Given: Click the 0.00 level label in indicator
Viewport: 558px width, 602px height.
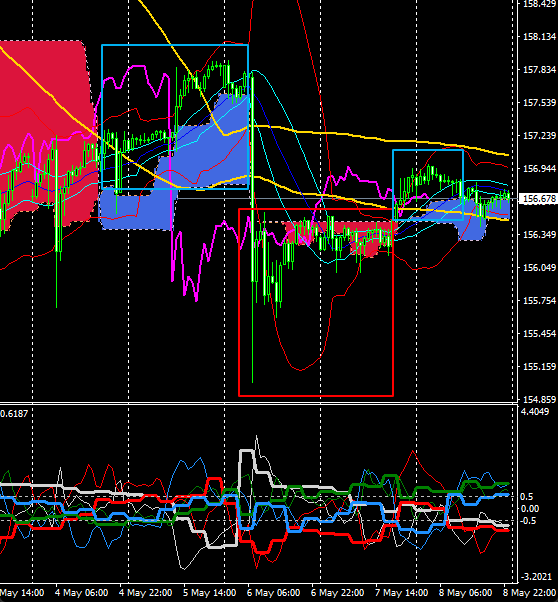Looking at the screenshot, I should tap(530, 509).
